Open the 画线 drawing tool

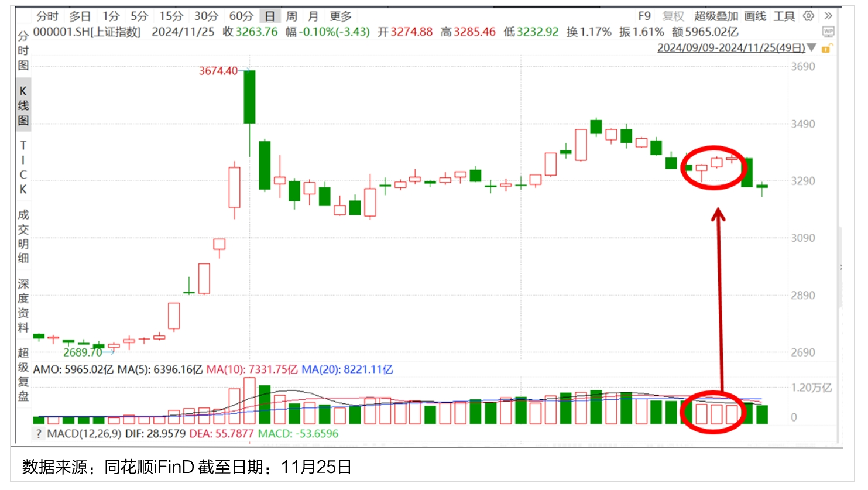[755, 16]
